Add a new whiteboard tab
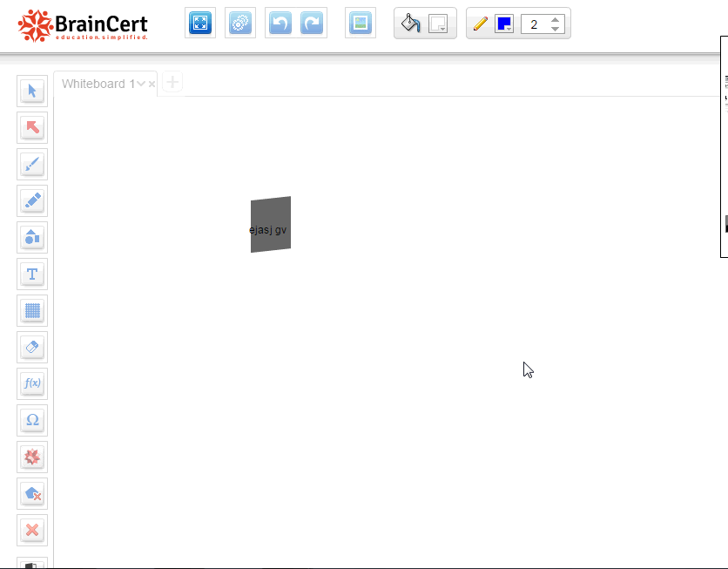Screen dimensions: 728x569 tap(172, 82)
